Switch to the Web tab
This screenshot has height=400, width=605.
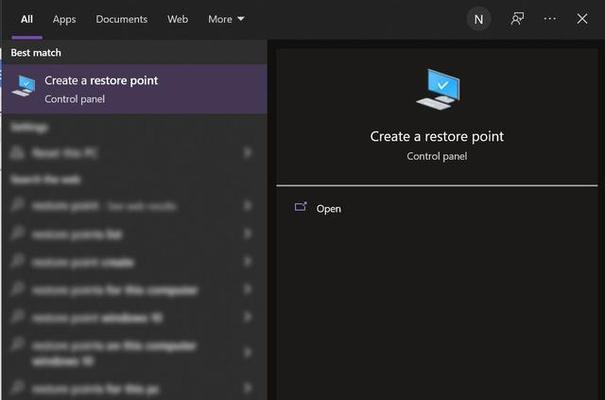[177, 19]
